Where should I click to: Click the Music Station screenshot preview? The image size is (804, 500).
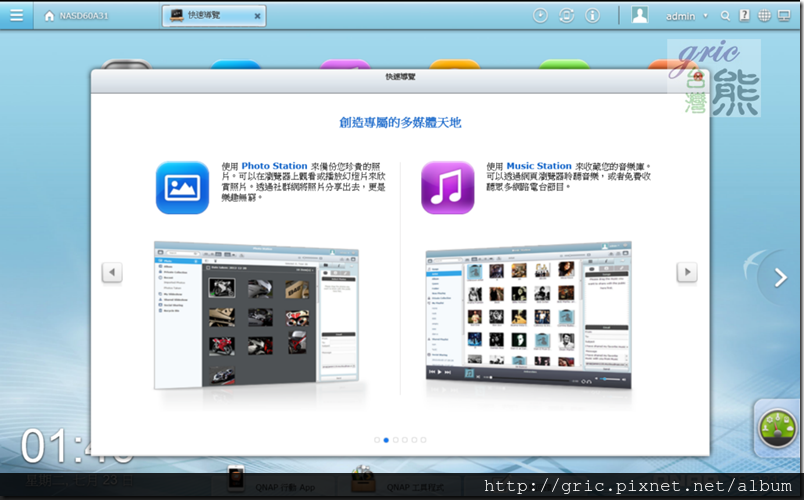click(x=528, y=315)
